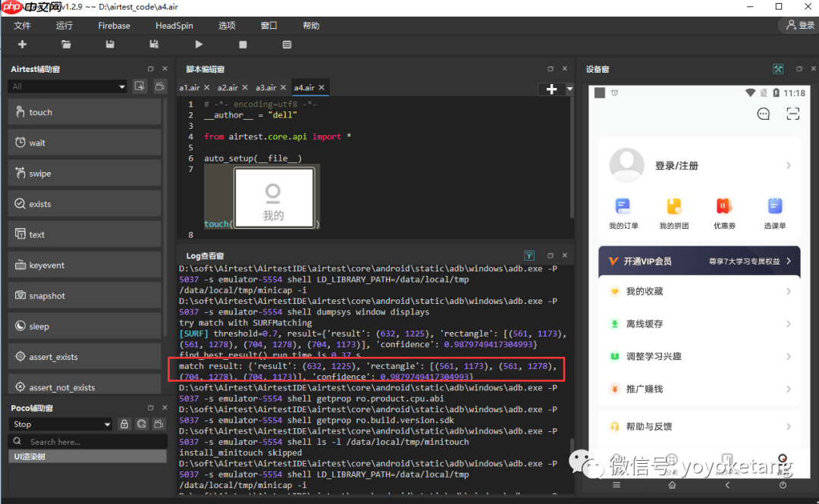Enable Poco recording with the camera icon
Image resolution: width=819 pixels, height=504 pixels.
[x=158, y=424]
